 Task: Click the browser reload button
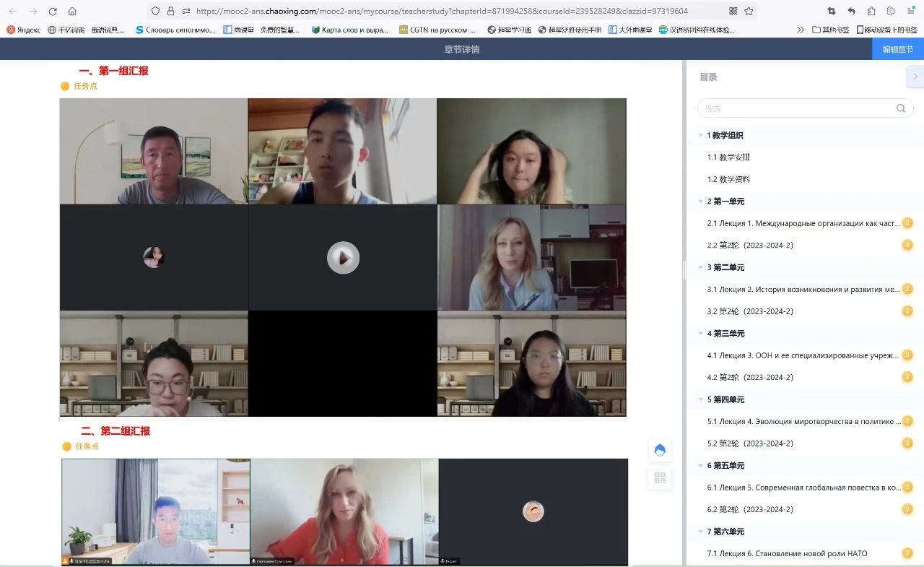(x=53, y=12)
